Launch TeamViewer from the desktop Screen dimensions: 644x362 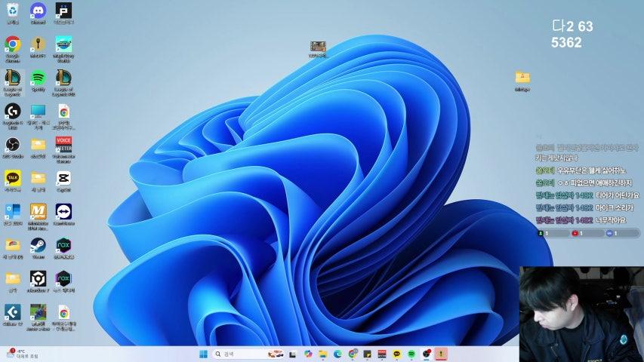pyautogui.click(x=63, y=210)
